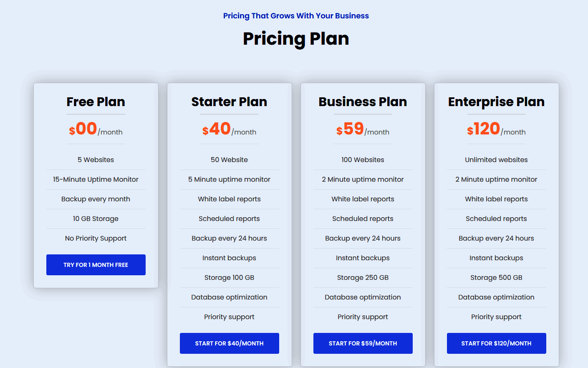Select the Starter Plan heading
This screenshot has height=368, width=588.
(229, 102)
